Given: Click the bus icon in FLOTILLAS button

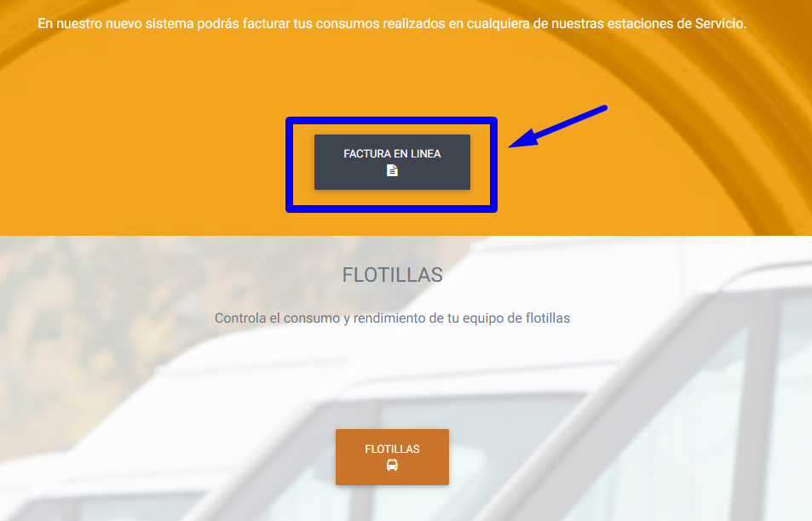Looking at the screenshot, I should 392,465.
